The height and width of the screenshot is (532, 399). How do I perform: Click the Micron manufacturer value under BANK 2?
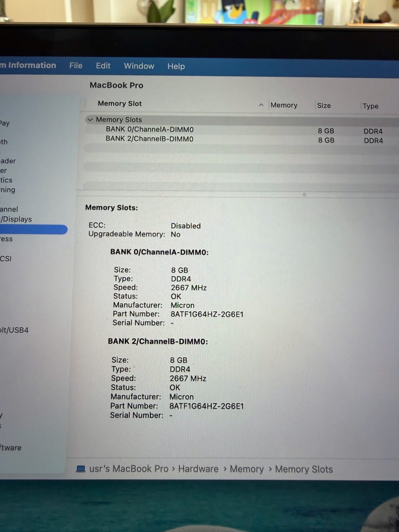pos(181,397)
